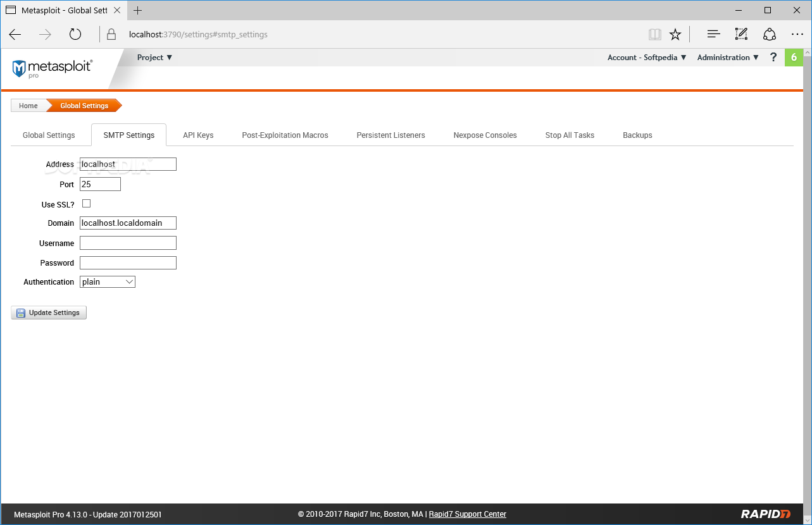Go to the Home breadcrumb
812x525 pixels.
[28, 106]
